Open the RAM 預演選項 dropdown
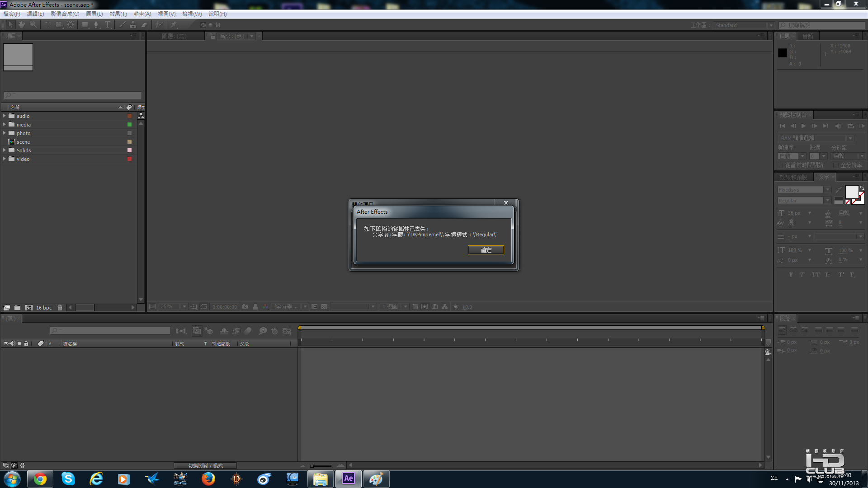Viewport: 868px width, 488px height. 850,138
